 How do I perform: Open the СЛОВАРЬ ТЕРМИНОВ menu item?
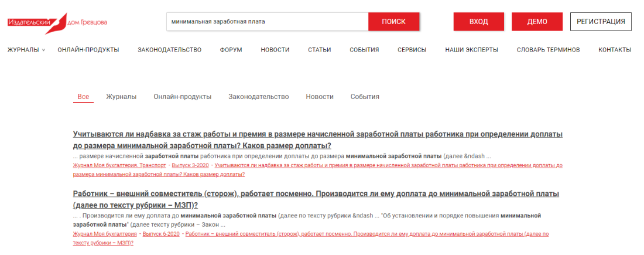[548, 50]
